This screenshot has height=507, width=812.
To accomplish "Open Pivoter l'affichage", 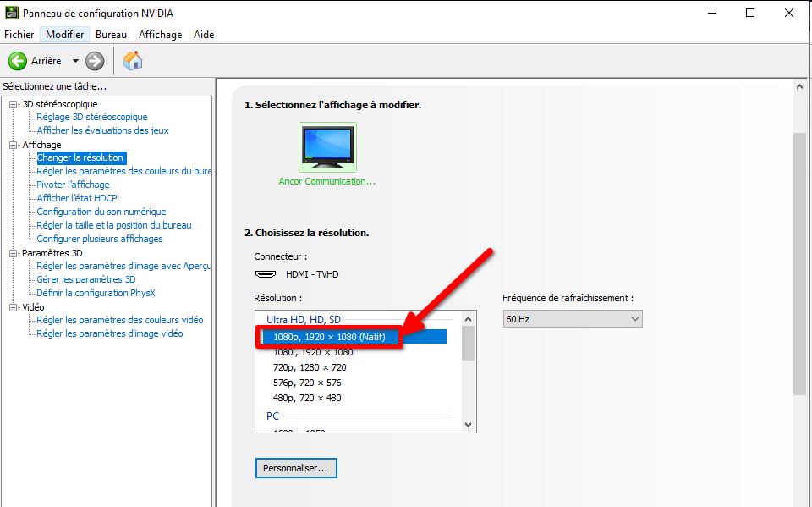I will coord(73,185).
